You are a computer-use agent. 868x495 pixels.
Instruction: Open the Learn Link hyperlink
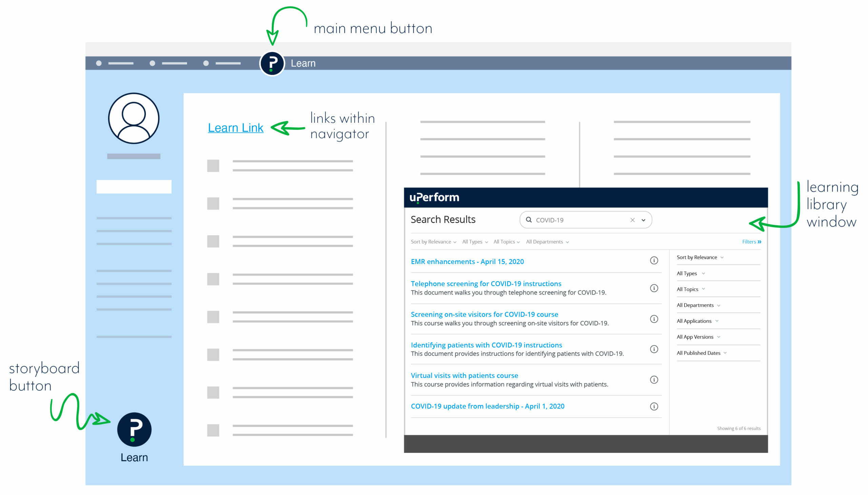235,128
